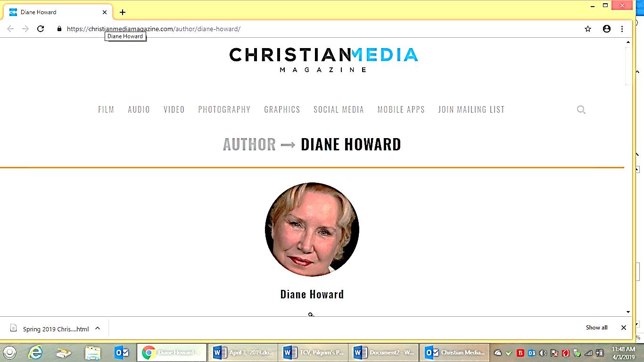Viewport: 644px width, 362px height.
Task: Open a new browser tab
Action: click(x=123, y=12)
